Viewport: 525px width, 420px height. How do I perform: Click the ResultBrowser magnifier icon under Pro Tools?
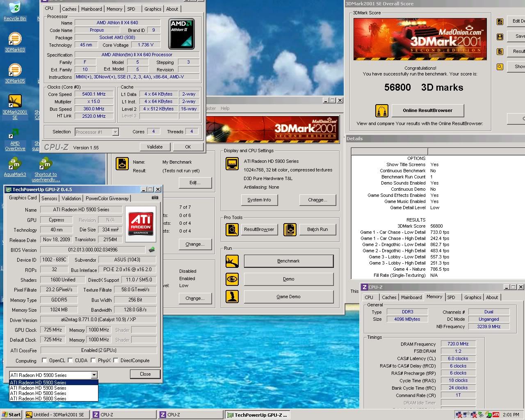(232, 229)
